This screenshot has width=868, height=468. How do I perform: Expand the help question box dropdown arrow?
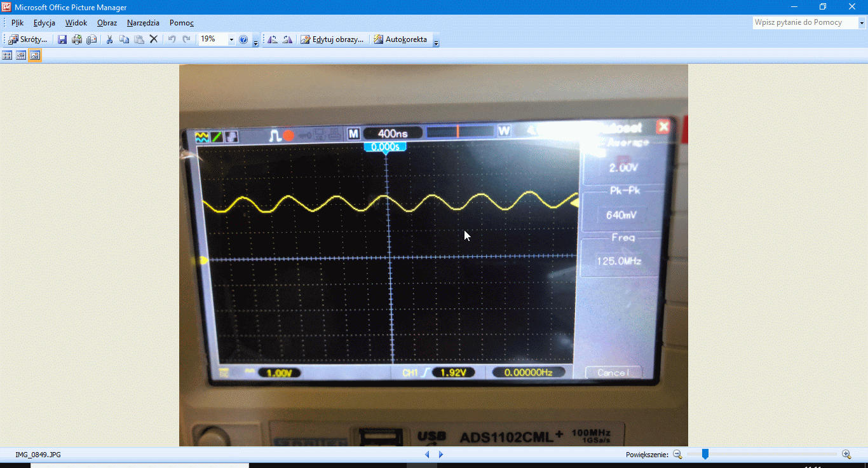[862, 23]
